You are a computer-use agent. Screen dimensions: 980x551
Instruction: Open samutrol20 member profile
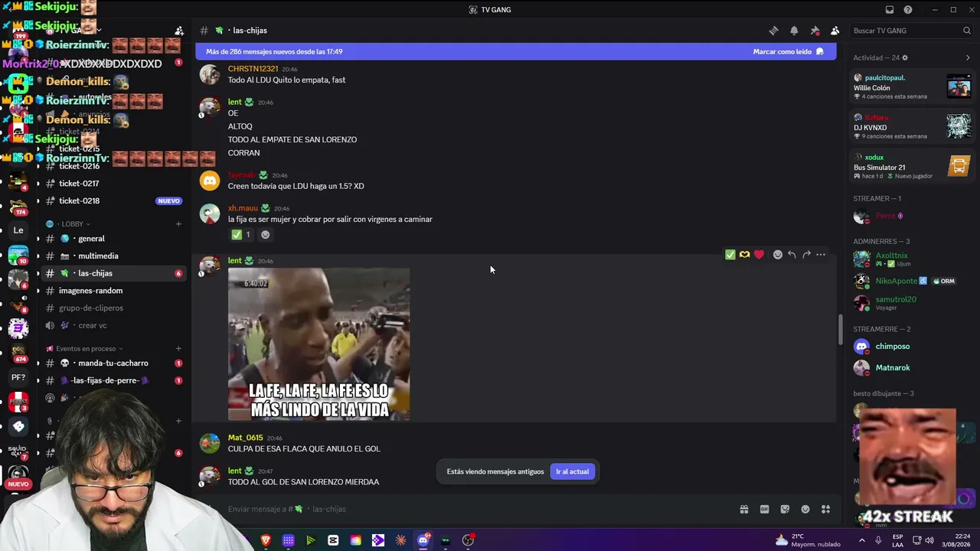point(912,302)
